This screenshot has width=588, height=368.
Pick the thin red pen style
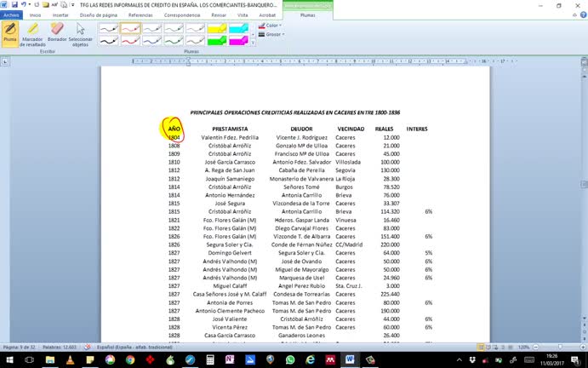point(130,28)
